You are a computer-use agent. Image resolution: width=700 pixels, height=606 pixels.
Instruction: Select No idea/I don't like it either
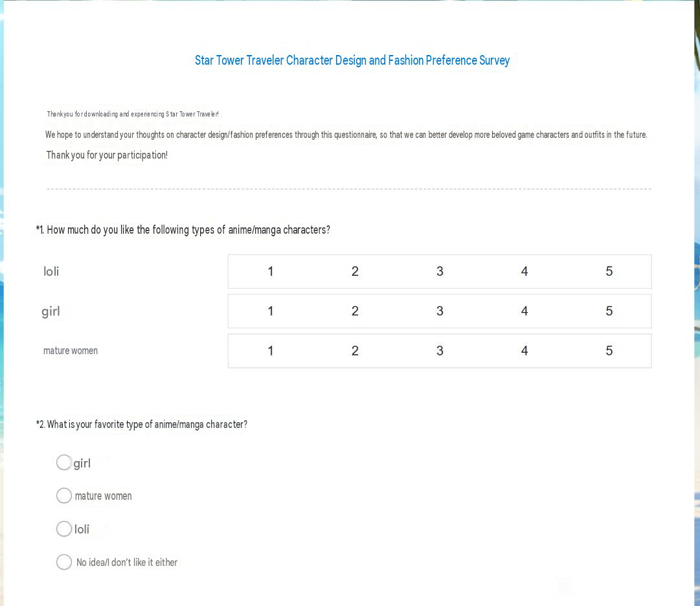click(x=64, y=562)
